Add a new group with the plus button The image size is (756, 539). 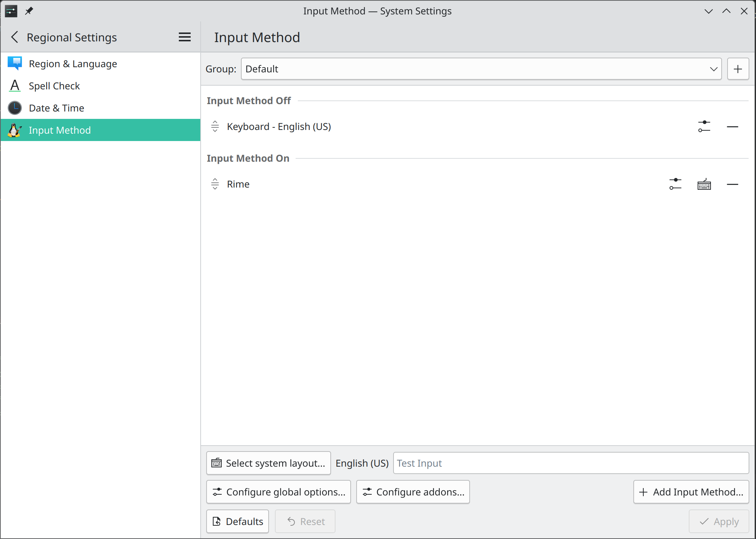[738, 69]
